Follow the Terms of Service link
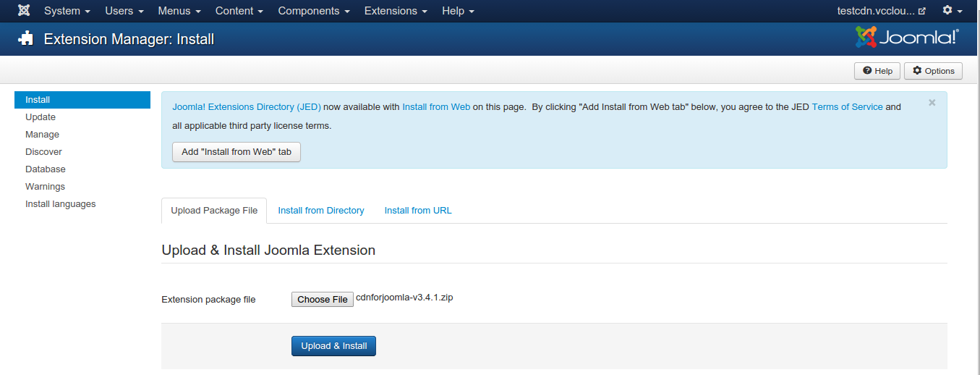 [847, 107]
